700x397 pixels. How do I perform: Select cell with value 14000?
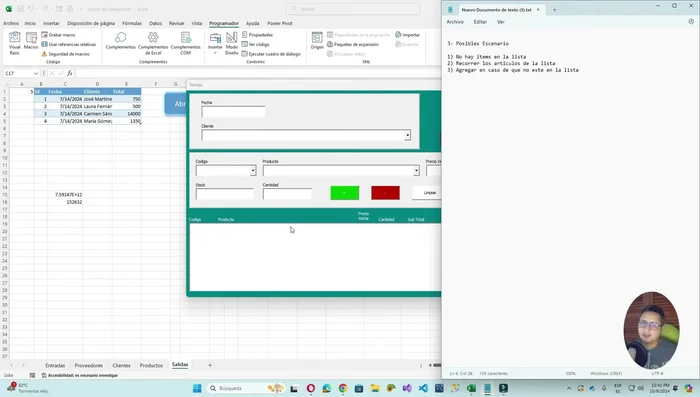pyautogui.click(x=127, y=114)
